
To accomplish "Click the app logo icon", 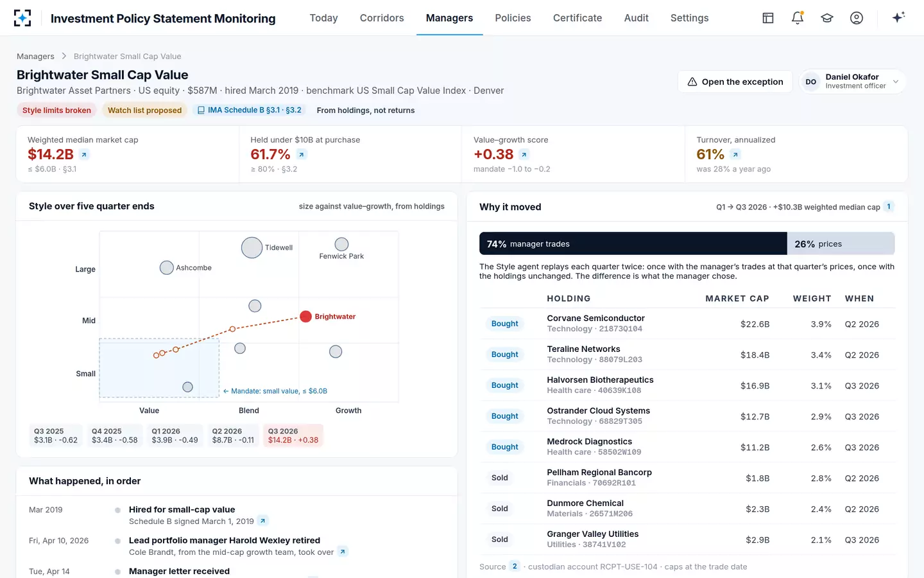I will (x=22, y=18).
